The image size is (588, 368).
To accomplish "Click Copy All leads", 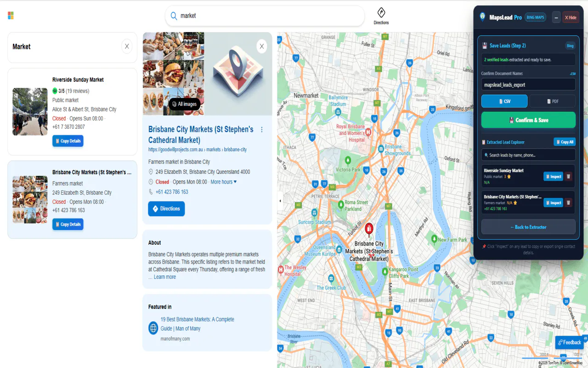I will [565, 142].
